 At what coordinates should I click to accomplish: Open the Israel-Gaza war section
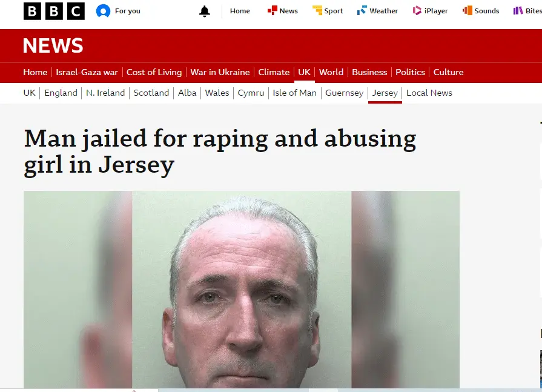pos(87,72)
